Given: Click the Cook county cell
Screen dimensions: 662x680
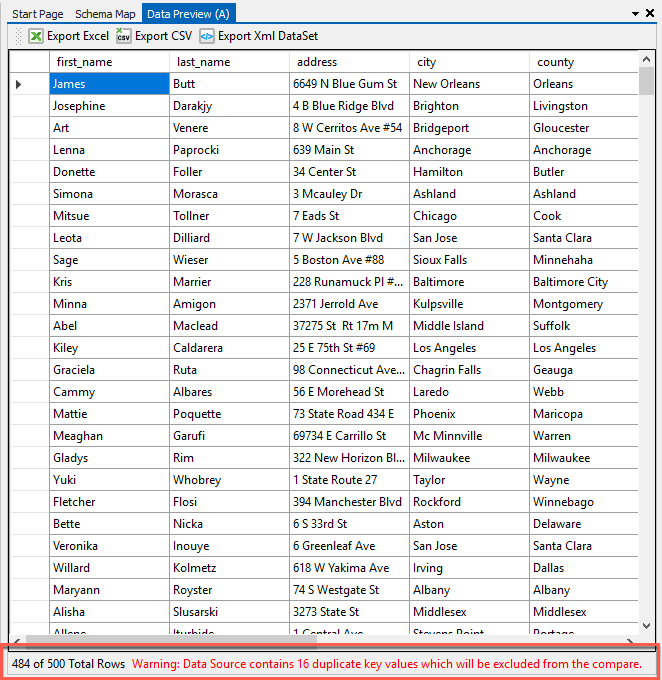Looking at the screenshot, I should (584, 216).
